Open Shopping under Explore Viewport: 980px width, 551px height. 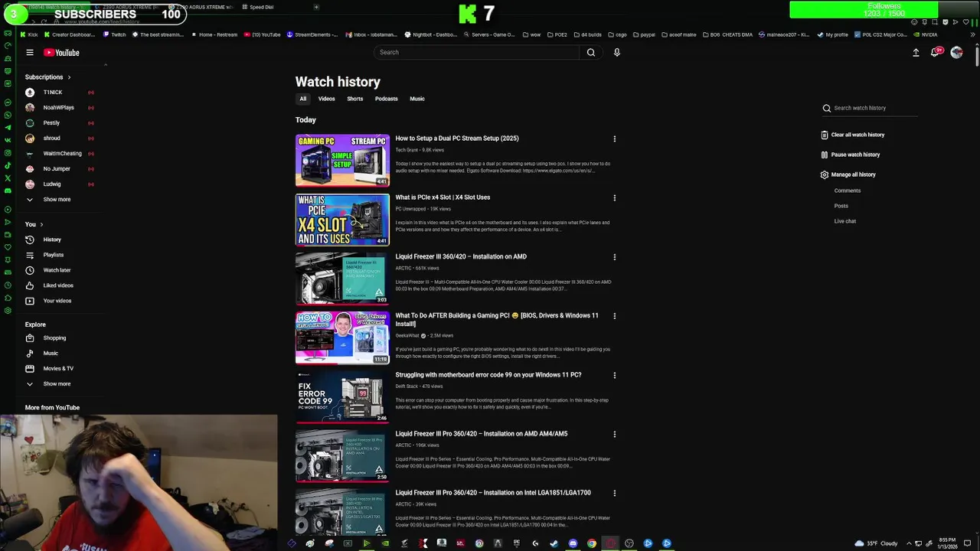[x=54, y=337]
